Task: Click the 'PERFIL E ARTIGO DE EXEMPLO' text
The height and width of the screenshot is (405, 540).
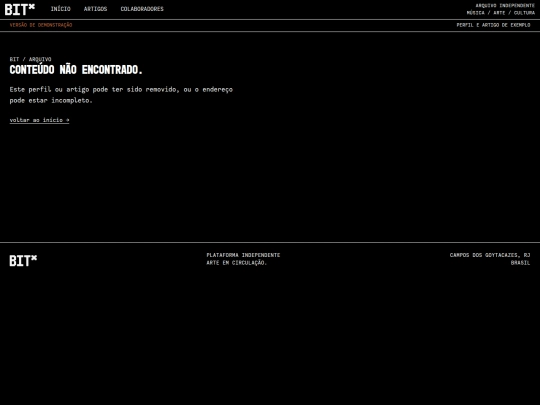Action: pos(493,25)
